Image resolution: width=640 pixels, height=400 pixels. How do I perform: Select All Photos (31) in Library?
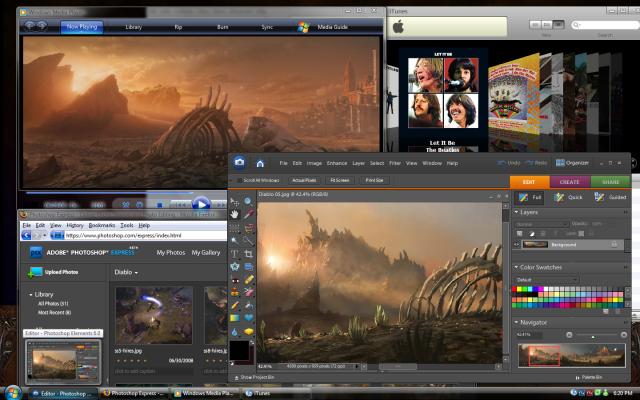53,304
